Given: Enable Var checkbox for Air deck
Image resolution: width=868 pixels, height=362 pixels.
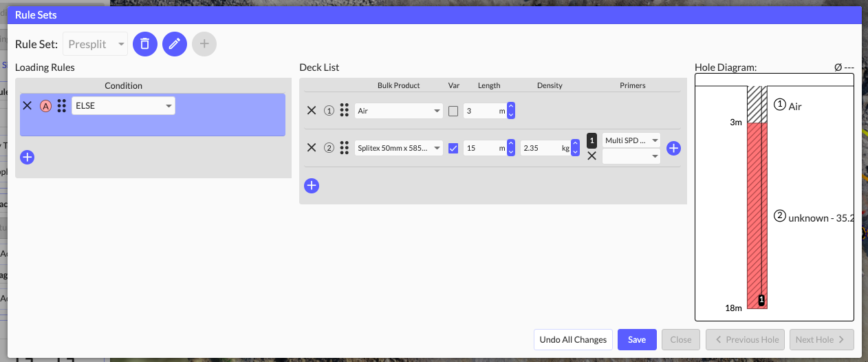Looking at the screenshot, I should tap(453, 111).
